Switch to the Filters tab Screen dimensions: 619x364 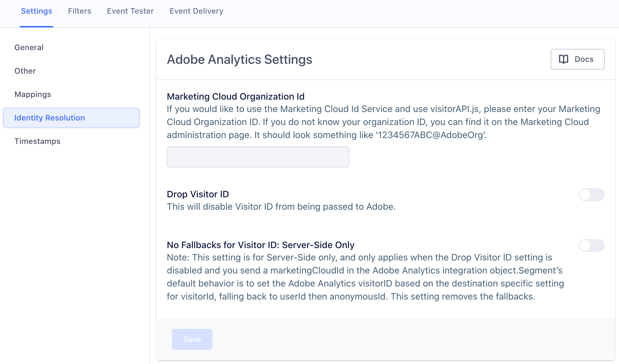[x=79, y=11]
